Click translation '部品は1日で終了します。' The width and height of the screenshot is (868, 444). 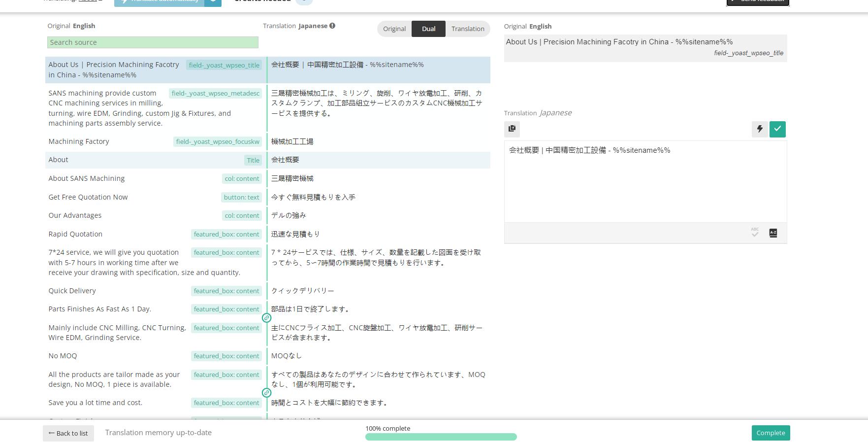click(x=311, y=309)
